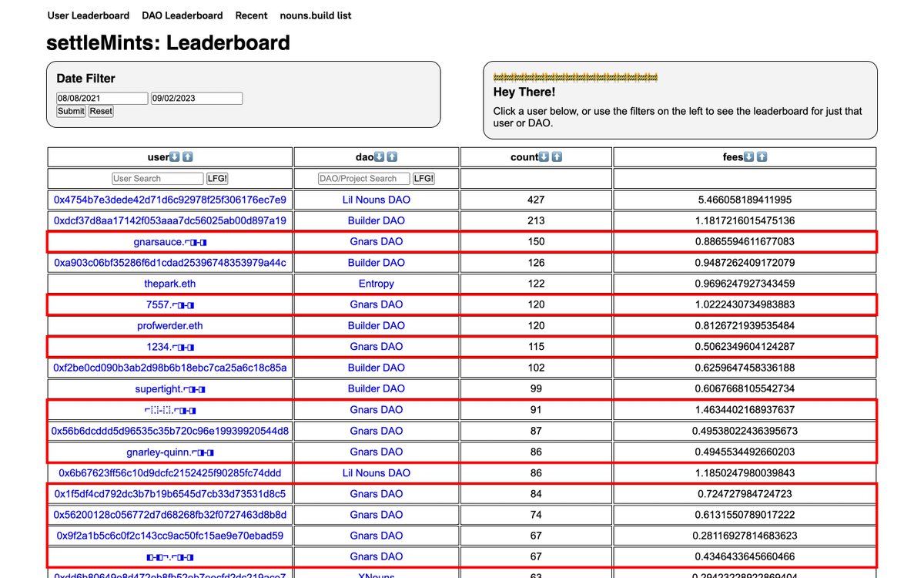Open the 7557 user link
The width and height of the screenshot is (924, 578).
coord(170,304)
